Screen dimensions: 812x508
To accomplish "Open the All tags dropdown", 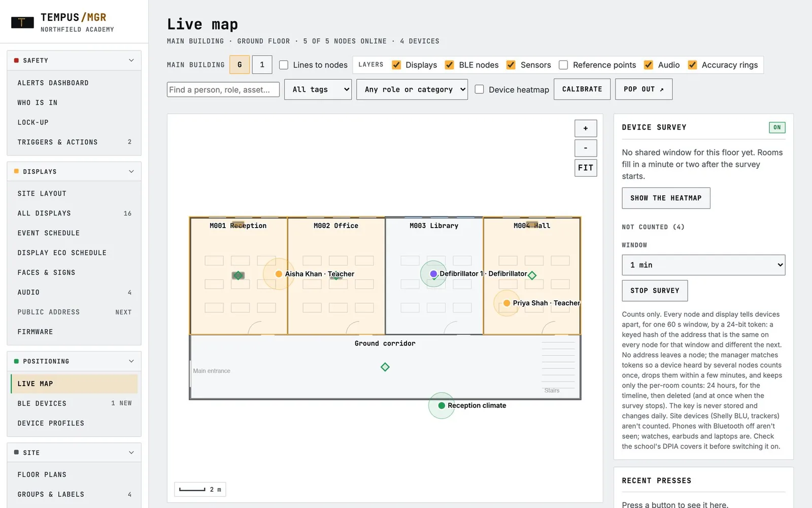I will [x=318, y=89].
